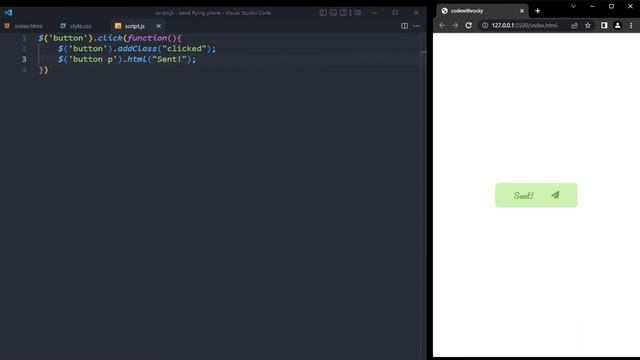Toggle secondary sidebar layout icon in title bar

(343, 13)
